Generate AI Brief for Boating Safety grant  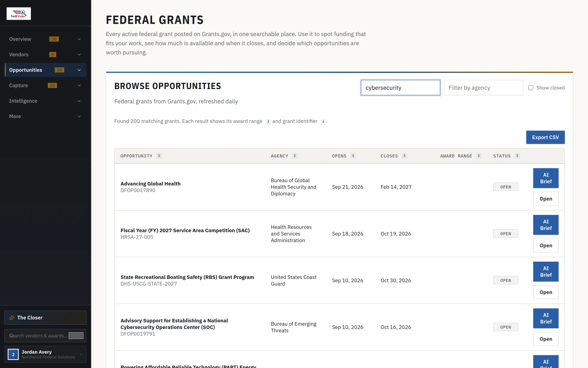(546, 272)
